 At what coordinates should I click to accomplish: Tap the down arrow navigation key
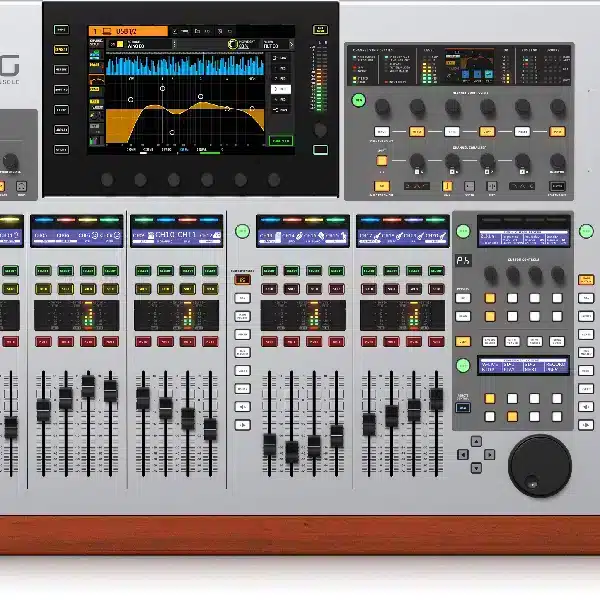(476, 468)
